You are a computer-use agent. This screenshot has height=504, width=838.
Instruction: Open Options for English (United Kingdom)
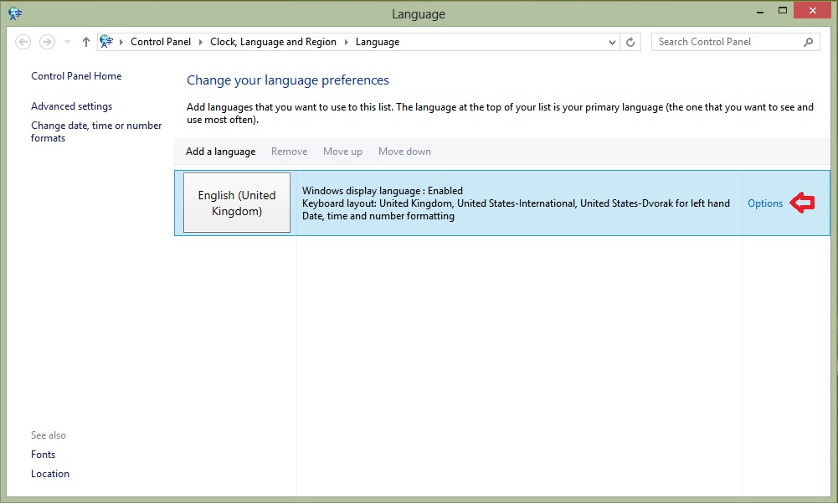[x=764, y=203]
